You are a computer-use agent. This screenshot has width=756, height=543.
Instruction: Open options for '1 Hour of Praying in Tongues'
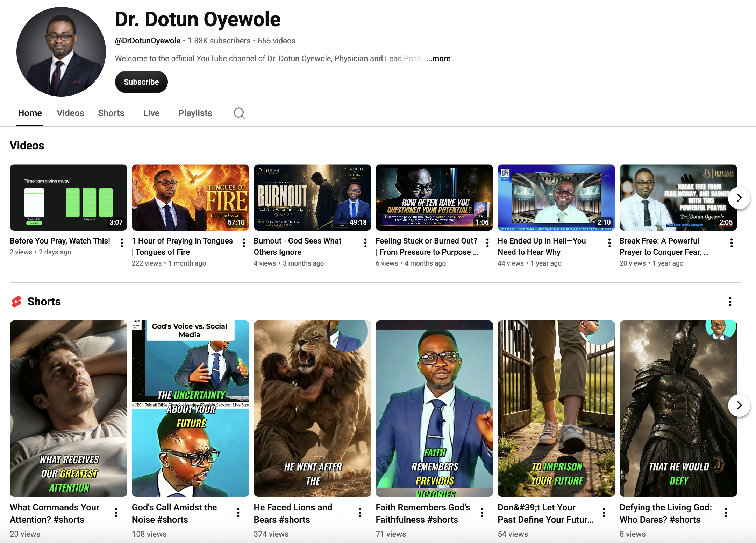pos(243,243)
